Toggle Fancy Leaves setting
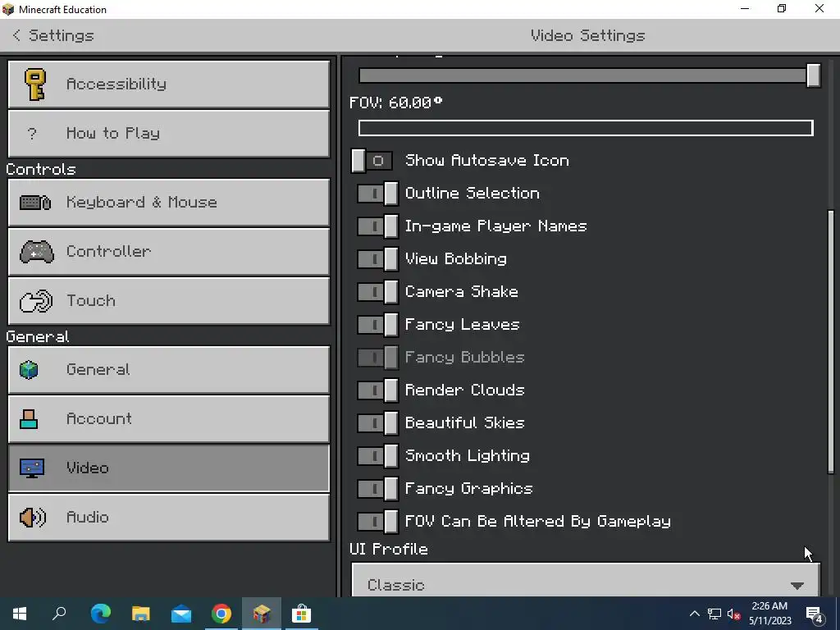840x630 pixels. pos(377,325)
